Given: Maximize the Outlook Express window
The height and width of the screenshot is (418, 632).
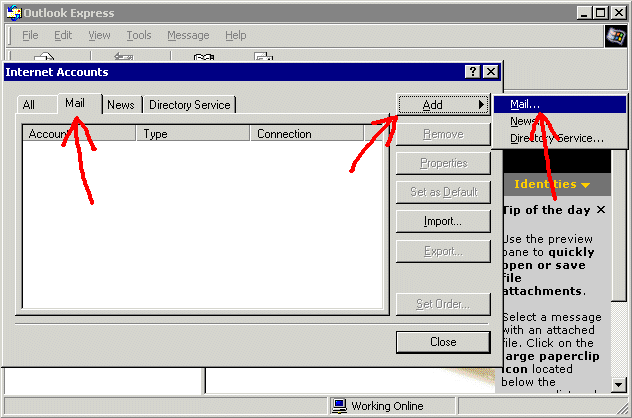Looking at the screenshot, I should [600, 13].
